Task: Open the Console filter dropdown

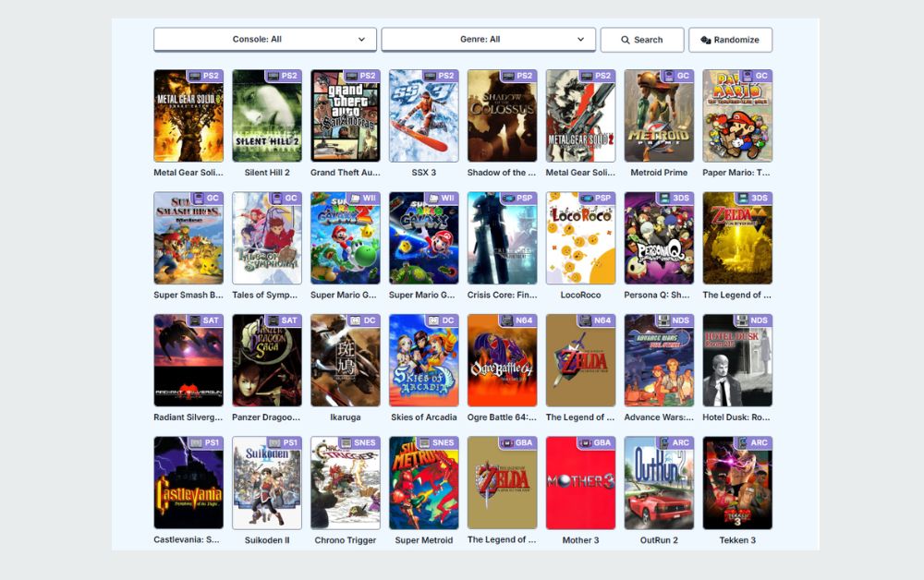Action: click(x=264, y=39)
